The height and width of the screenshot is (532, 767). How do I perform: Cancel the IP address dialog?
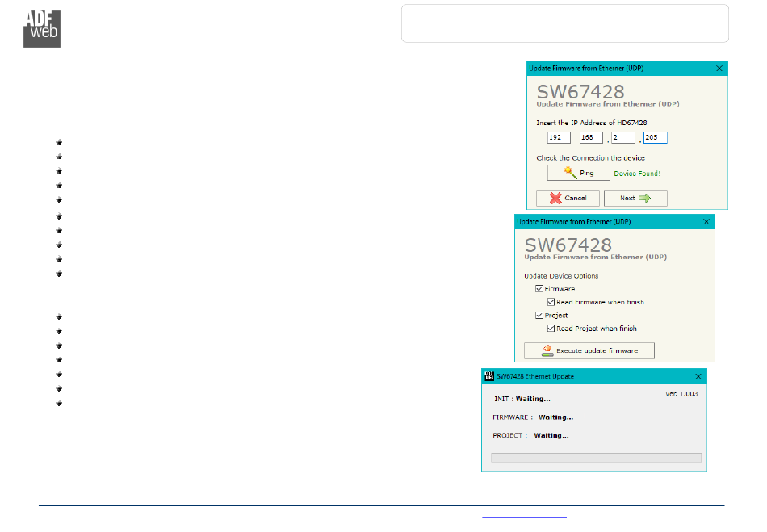coord(568,198)
